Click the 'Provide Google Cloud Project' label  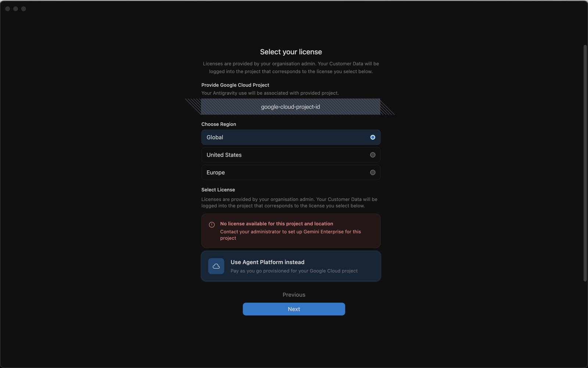pyautogui.click(x=235, y=85)
